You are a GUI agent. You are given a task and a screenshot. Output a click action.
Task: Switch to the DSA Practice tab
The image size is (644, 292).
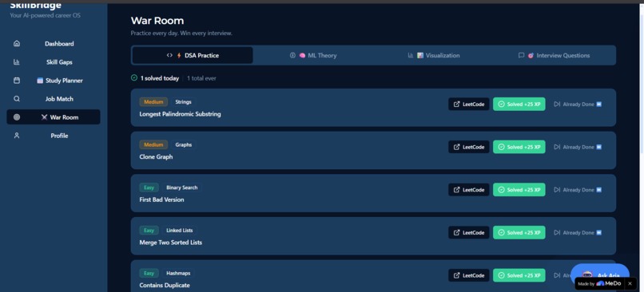(x=193, y=55)
